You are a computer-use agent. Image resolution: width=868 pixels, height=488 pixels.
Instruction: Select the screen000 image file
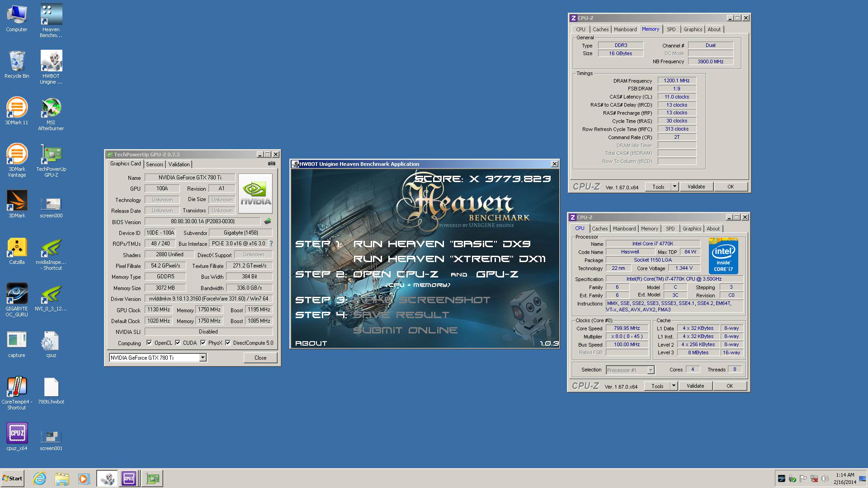point(51,207)
